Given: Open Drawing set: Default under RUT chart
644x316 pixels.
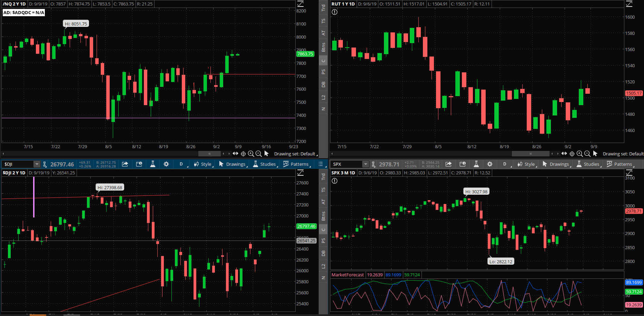Looking at the screenshot, I should click(x=623, y=154).
